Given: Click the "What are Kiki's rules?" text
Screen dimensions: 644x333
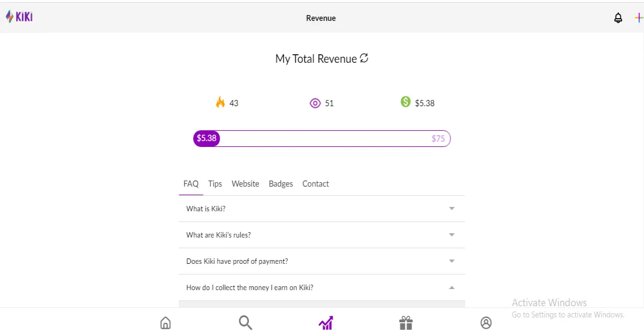Looking at the screenshot, I should [218, 235].
